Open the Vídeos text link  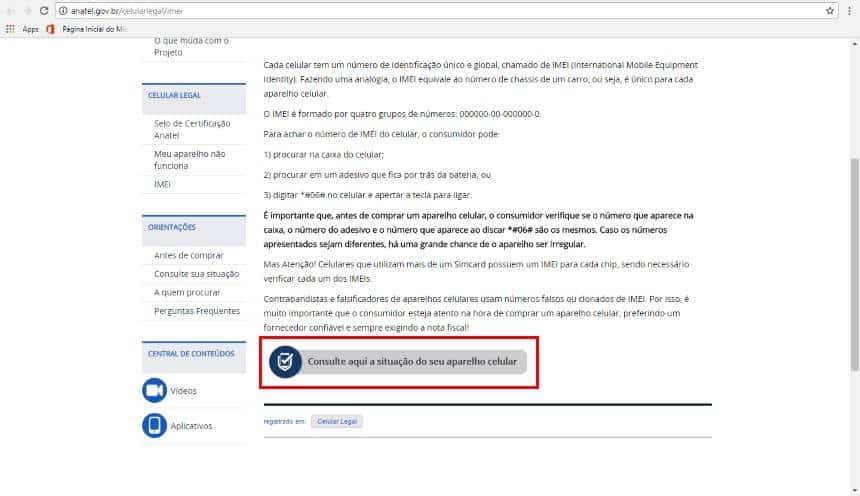pyautogui.click(x=183, y=391)
